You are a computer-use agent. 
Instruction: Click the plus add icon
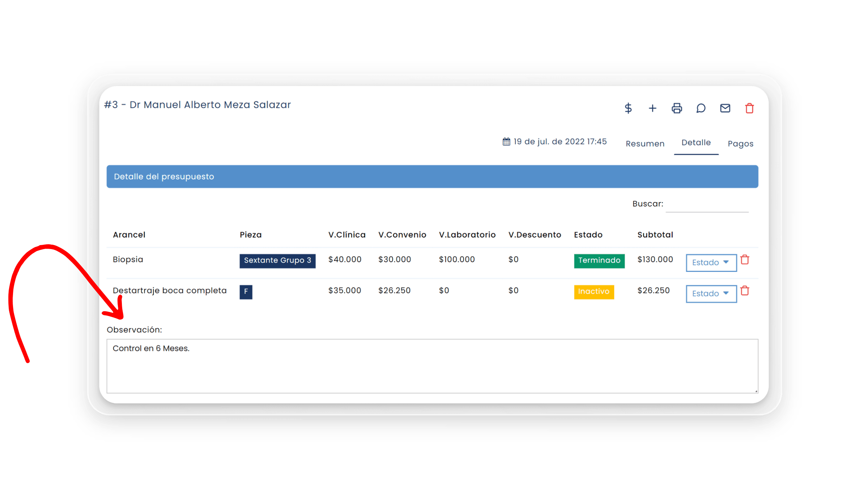click(x=652, y=108)
